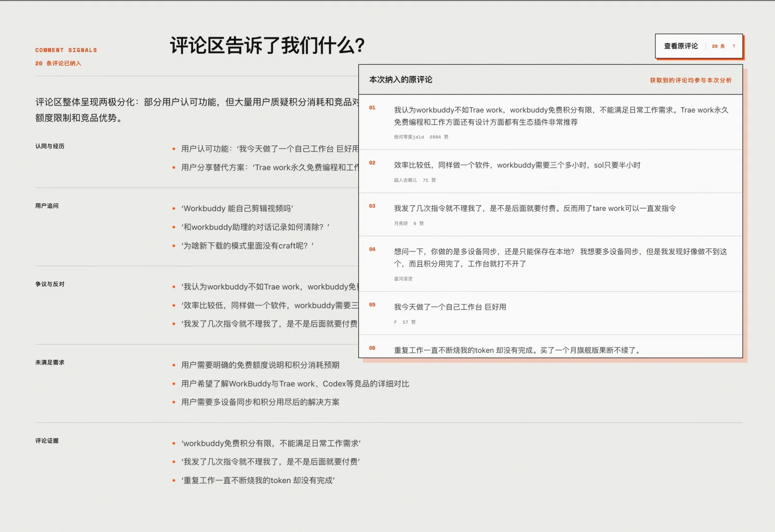This screenshot has height=532, width=775.
Task: Click '20 条评论已纳入' text
Action: click(x=58, y=63)
